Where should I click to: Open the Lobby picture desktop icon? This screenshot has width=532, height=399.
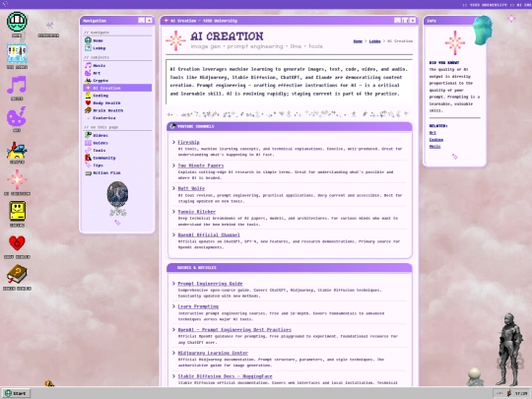pos(17,53)
